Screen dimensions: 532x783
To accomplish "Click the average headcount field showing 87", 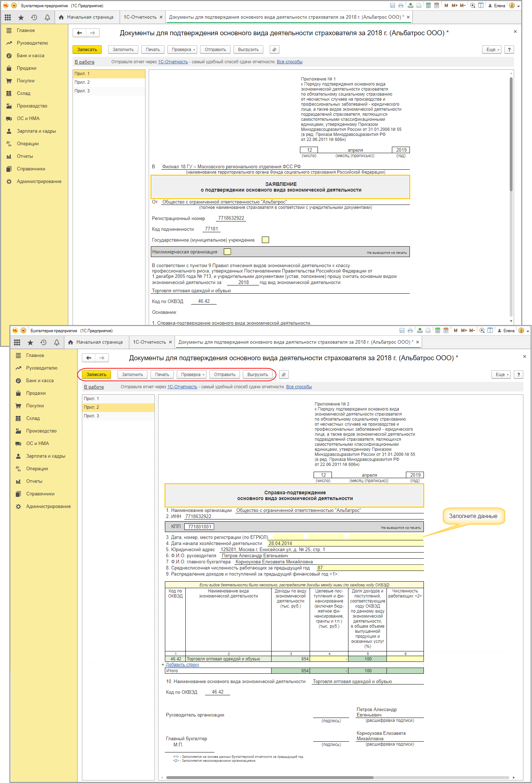I will click(x=370, y=568).
